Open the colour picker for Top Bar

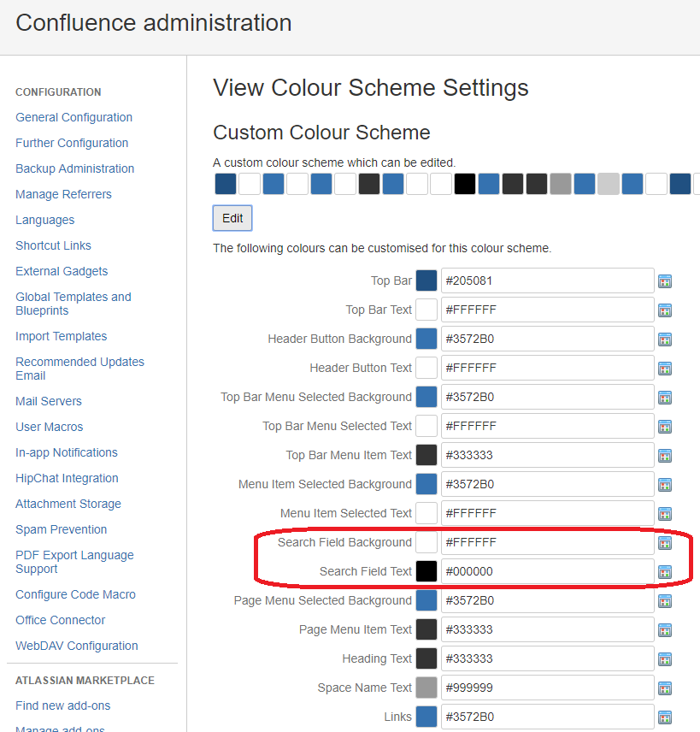pos(665,280)
